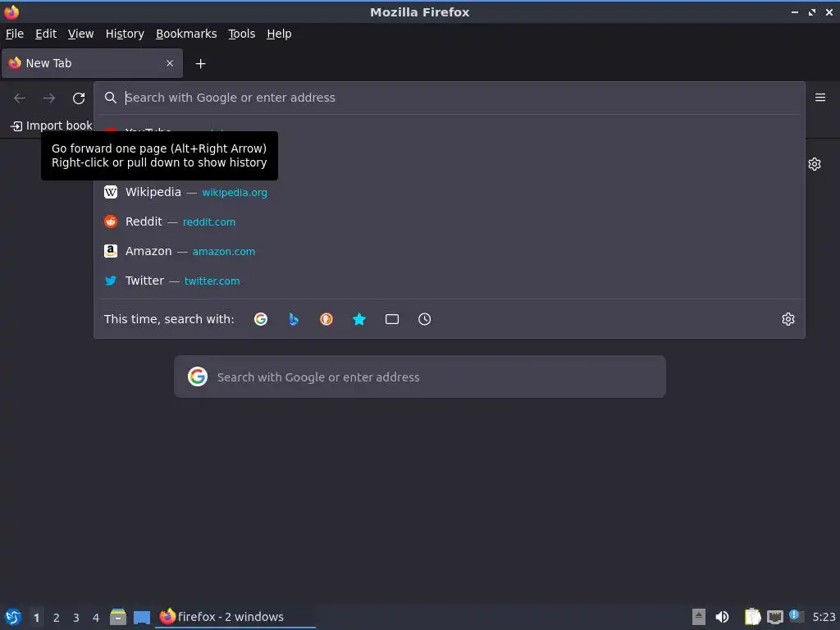Click firefox - 2 windows taskbar entry

pyautogui.click(x=235, y=617)
